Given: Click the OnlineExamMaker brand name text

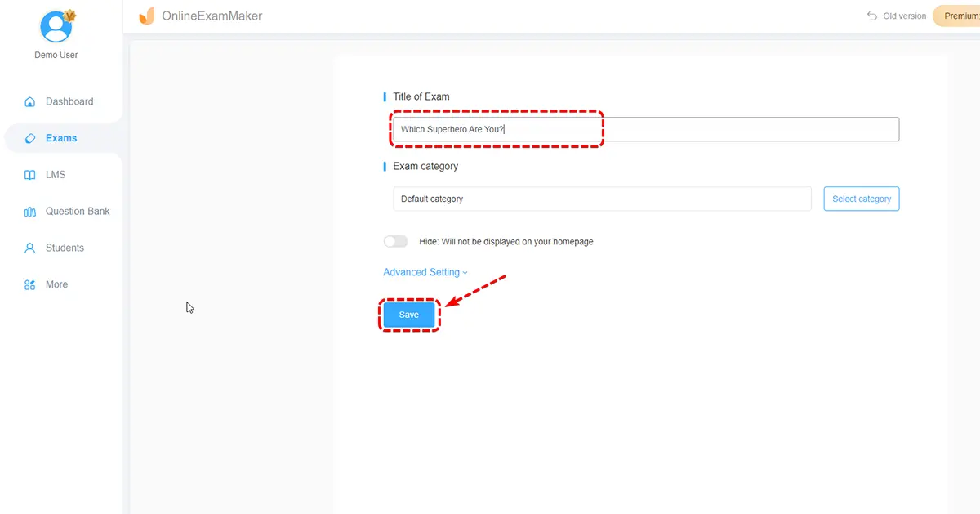Looking at the screenshot, I should pos(212,16).
